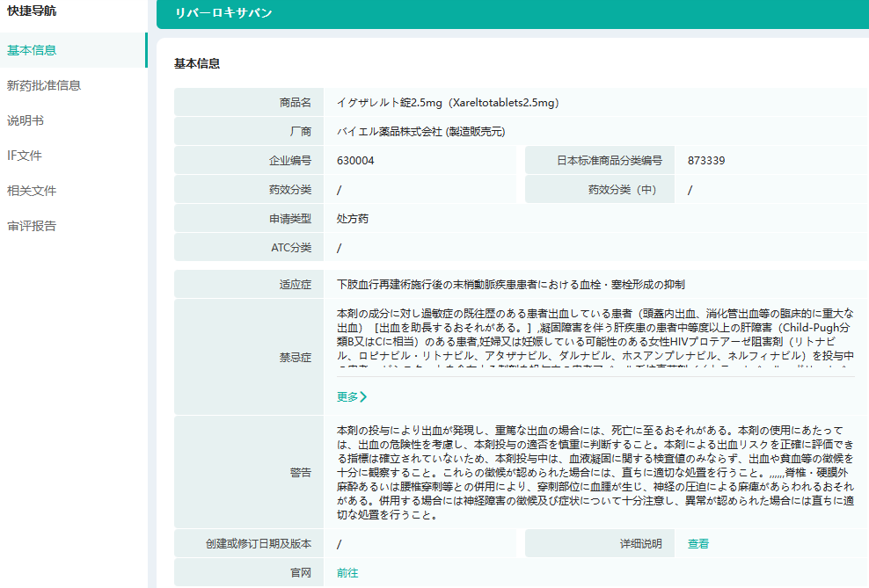The height and width of the screenshot is (588, 869).
Task: Open the 新药批准信息 navigation item
Action: coord(44,85)
